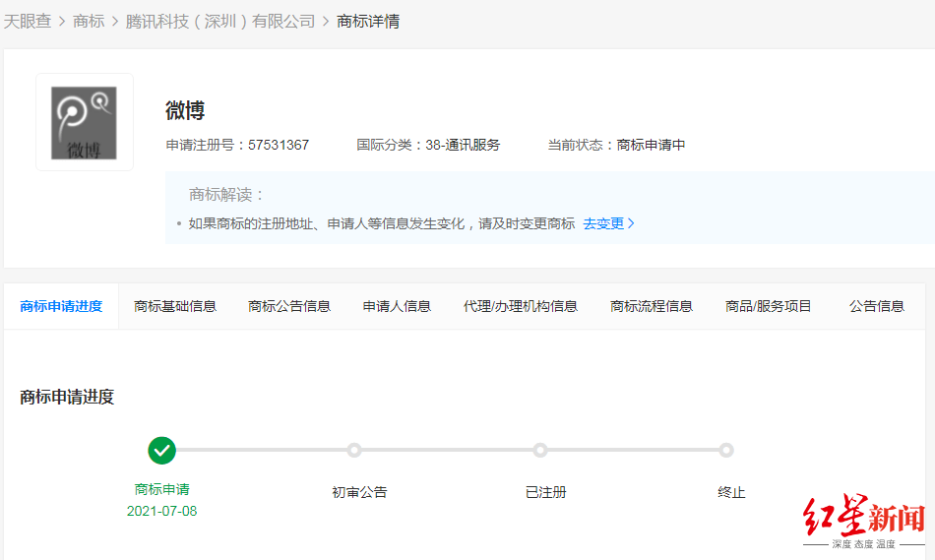
Task: Select the 代理/办理机构信息 tab
Action: [x=521, y=306]
